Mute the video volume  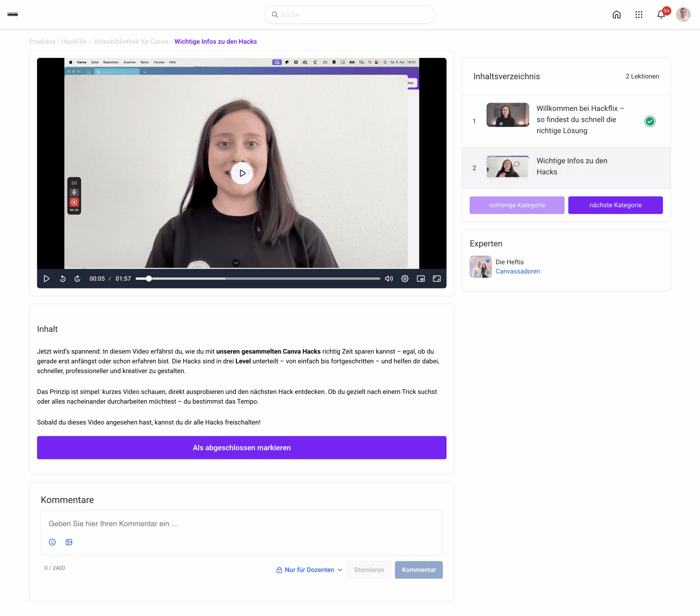coord(389,279)
